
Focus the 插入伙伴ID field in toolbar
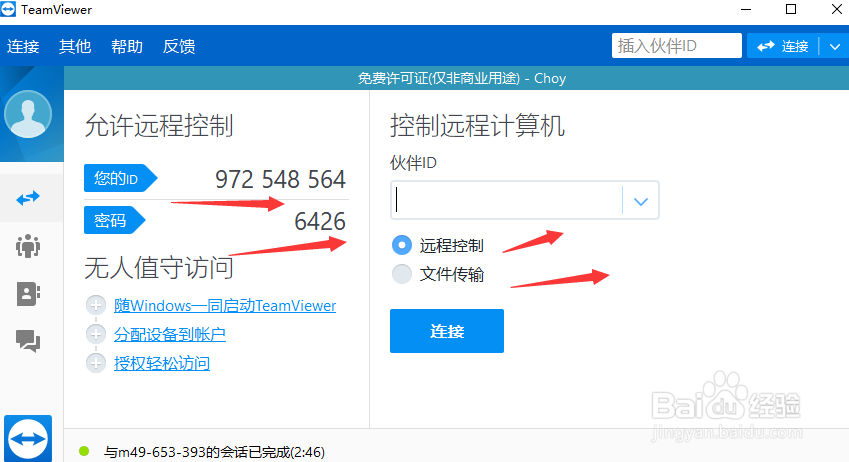(x=677, y=46)
